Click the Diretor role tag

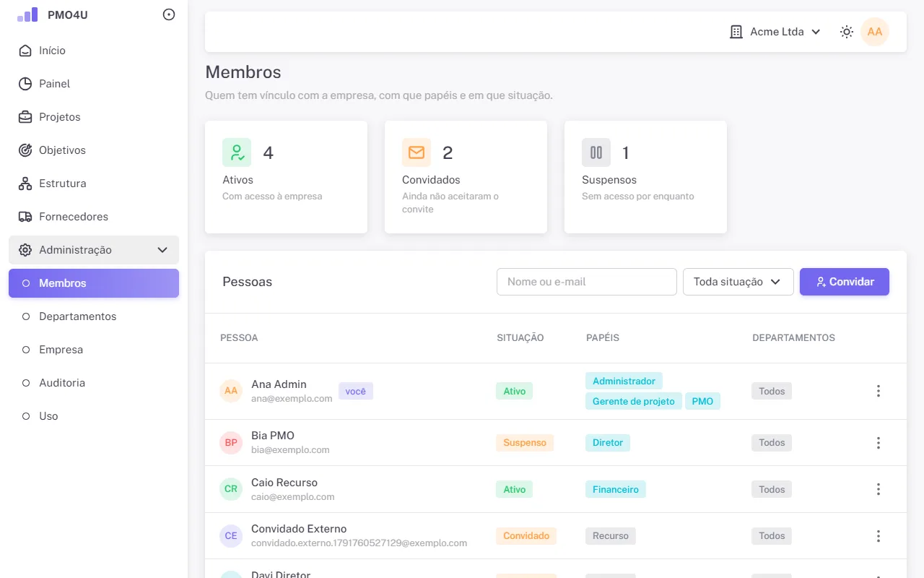(x=608, y=443)
